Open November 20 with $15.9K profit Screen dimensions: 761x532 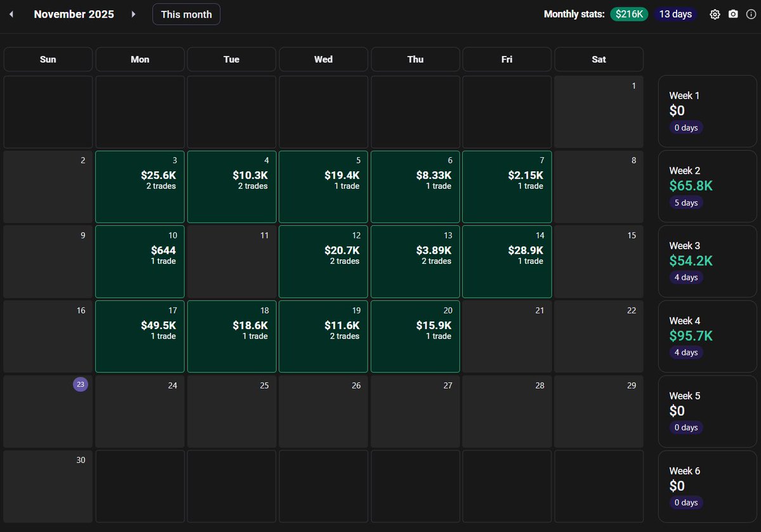click(415, 336)
